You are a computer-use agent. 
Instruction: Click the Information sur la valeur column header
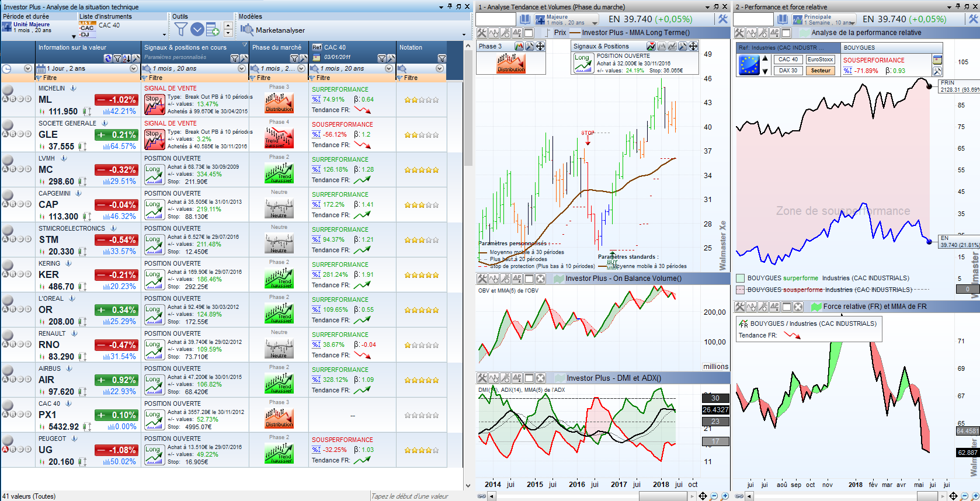pos(72,47)
